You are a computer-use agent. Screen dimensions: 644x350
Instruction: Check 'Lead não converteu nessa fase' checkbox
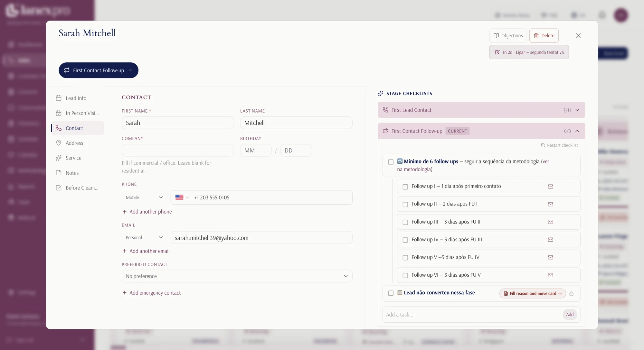tap(391, 293)
